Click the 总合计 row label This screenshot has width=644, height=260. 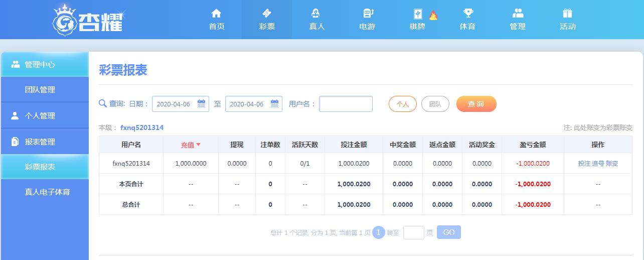click(x=131, y=204)
